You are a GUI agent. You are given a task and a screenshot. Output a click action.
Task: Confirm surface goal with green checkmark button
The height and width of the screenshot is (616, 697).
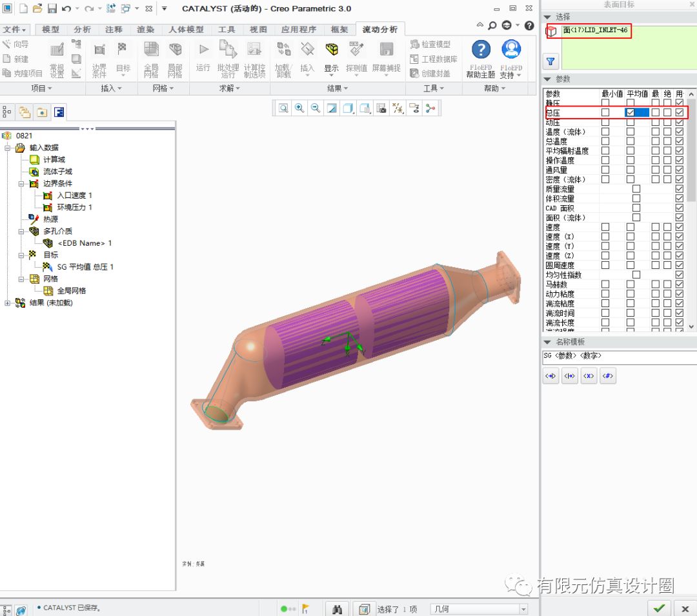coord(659,608)
